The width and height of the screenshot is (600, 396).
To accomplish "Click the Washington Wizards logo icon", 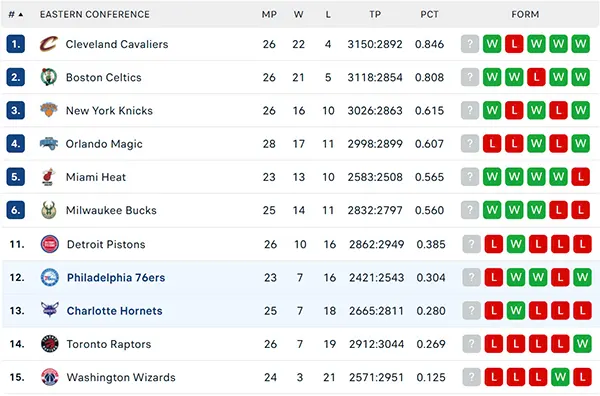I will point(50,377).
